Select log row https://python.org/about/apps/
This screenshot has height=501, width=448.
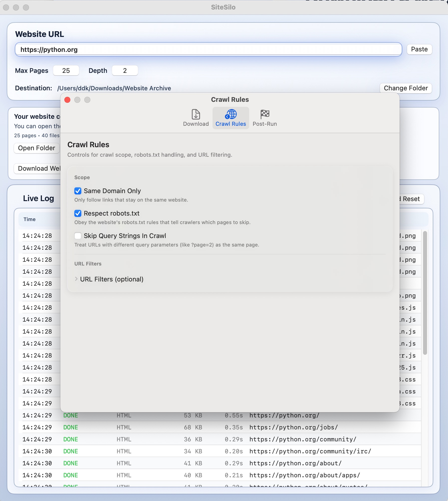point(220,475)
